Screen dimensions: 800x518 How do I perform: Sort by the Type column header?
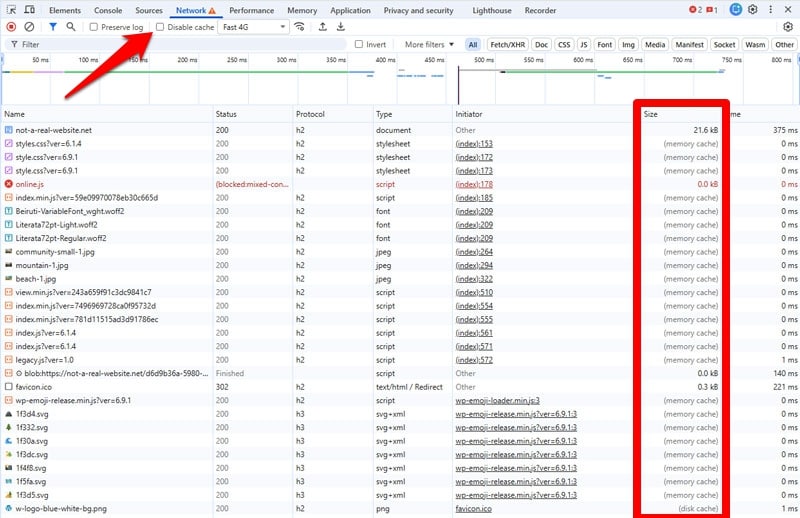click(413, 114)
